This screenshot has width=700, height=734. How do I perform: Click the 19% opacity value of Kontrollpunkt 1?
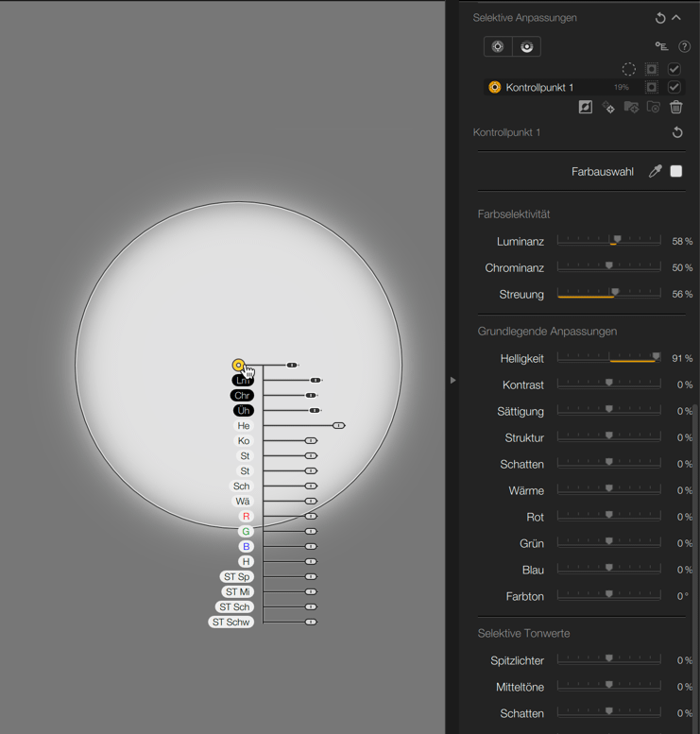(622, 88)
